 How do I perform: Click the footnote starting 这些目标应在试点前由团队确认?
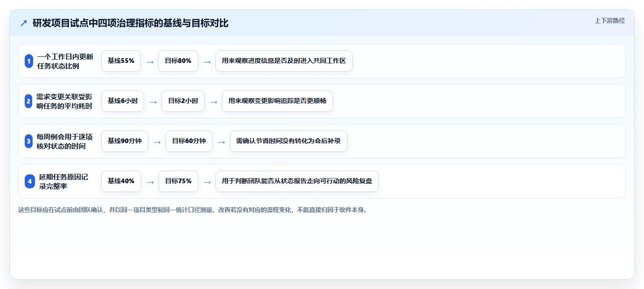[193, 210]
